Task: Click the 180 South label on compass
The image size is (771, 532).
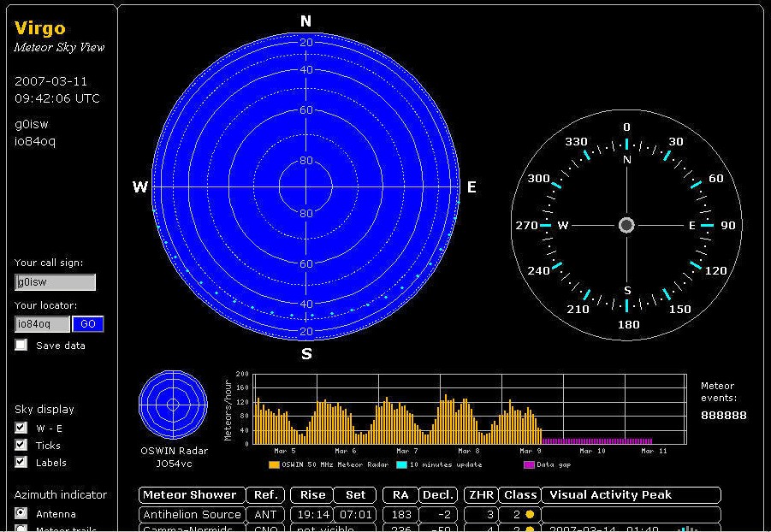Action: coord(628,324)
